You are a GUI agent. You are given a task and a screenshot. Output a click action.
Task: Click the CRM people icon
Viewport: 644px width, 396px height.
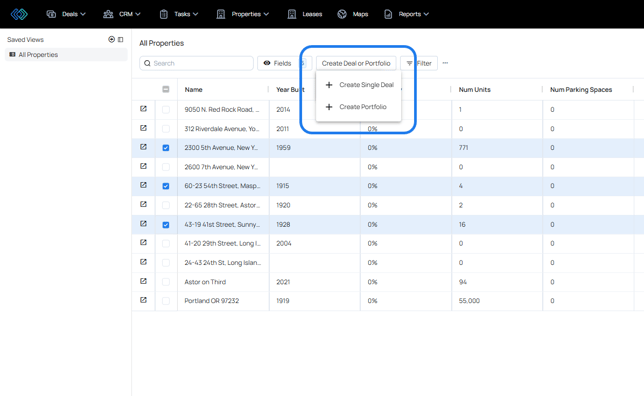[x=108, y=14]
